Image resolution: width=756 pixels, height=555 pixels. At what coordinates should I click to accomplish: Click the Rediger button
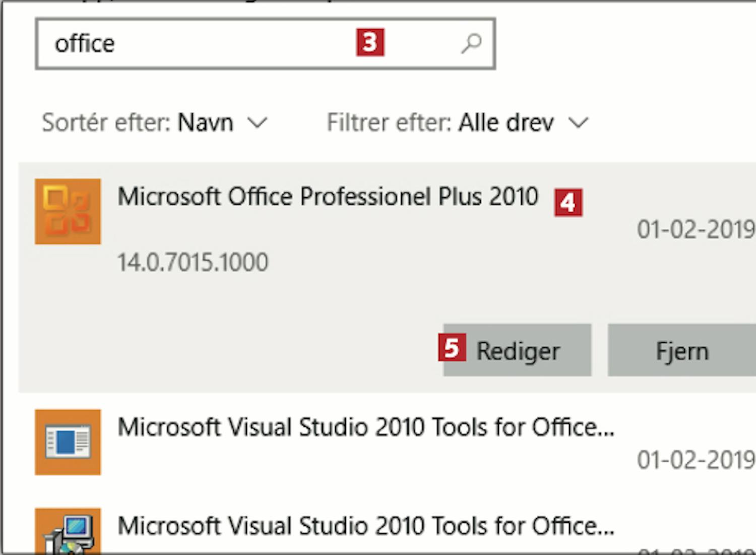[x=517, y=350]
